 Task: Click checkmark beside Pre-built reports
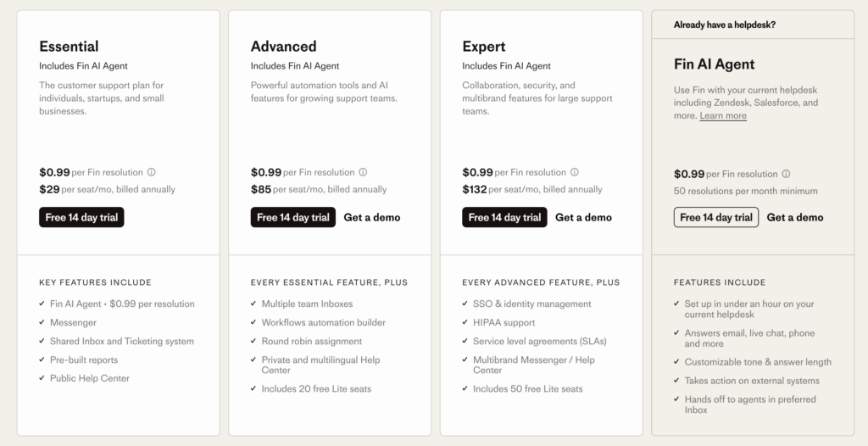[42, 360]
